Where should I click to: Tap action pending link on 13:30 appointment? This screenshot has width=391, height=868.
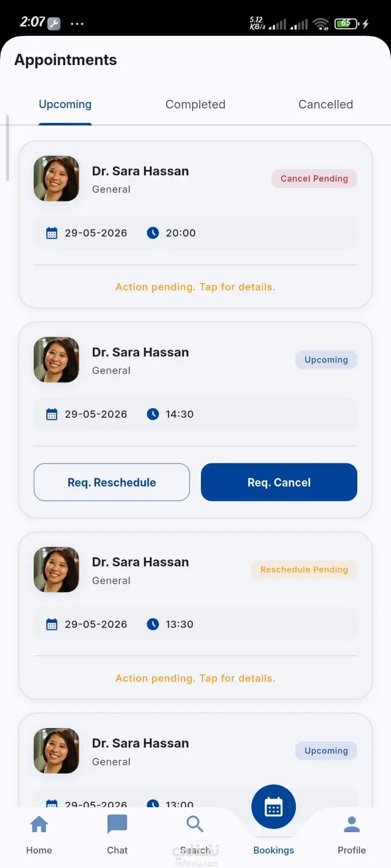tap(195, 678)
